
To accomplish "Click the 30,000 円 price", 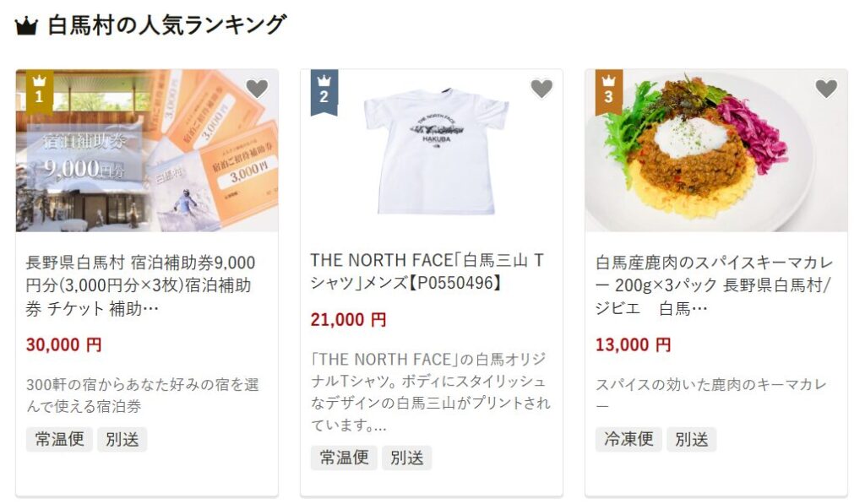I will coord(64,345).
